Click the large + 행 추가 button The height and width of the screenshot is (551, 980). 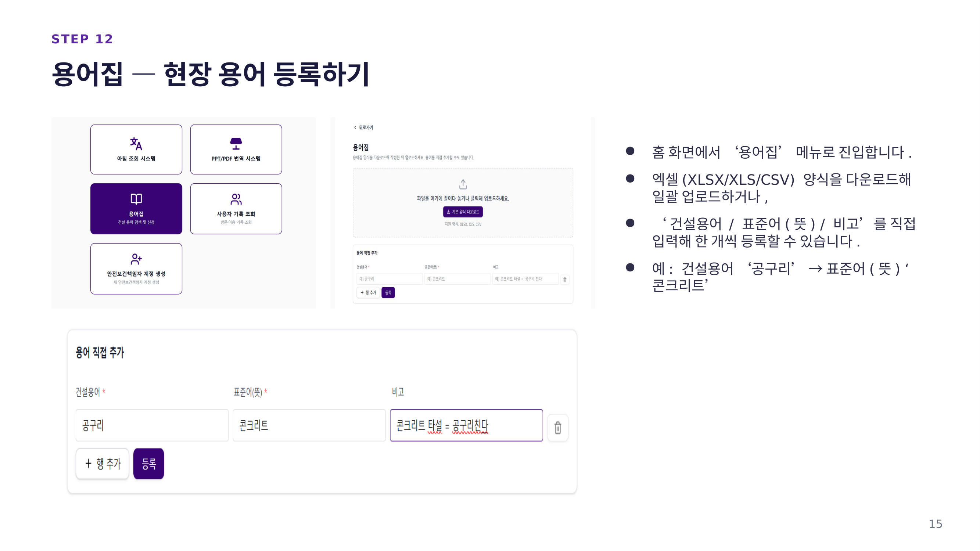tap(103, 464)
